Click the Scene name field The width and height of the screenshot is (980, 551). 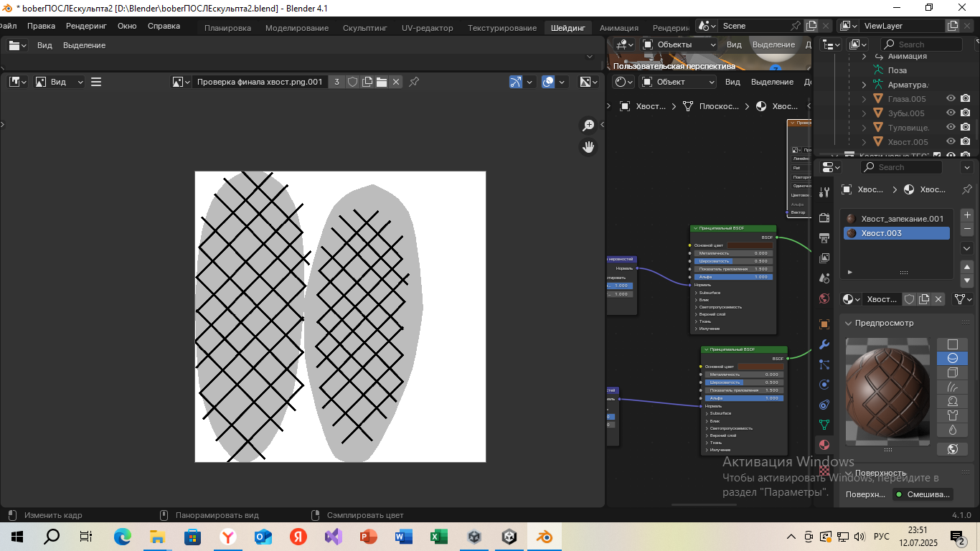pos(753,26)
